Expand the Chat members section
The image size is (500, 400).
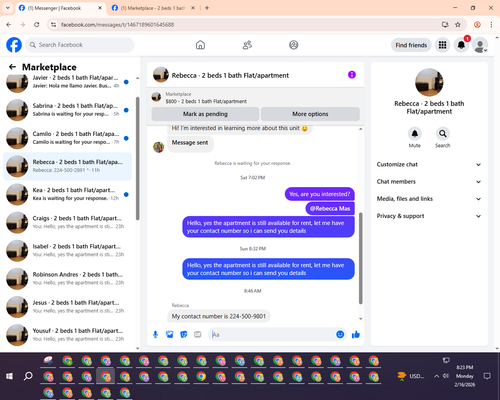[429, 182]
